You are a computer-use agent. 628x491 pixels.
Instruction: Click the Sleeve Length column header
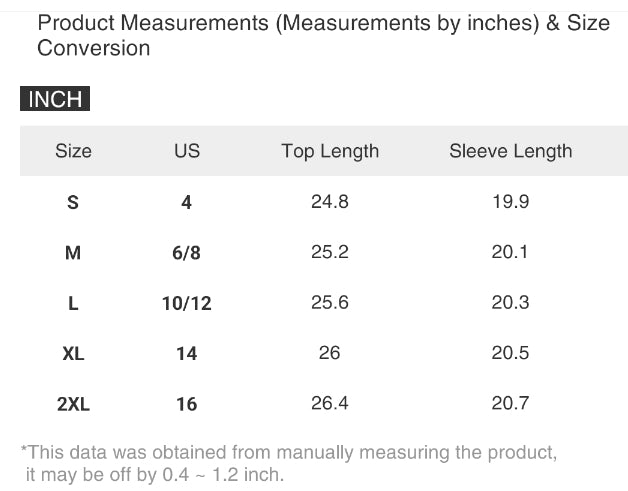tap(510, 151)
